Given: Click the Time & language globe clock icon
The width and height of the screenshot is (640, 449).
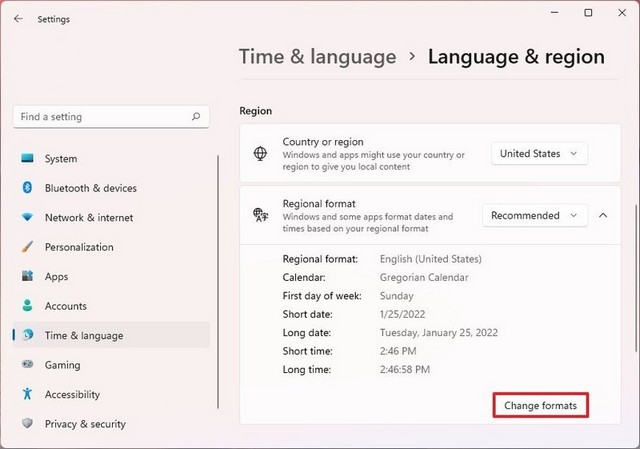Looking at the screenshot, I should click(28, 335).
